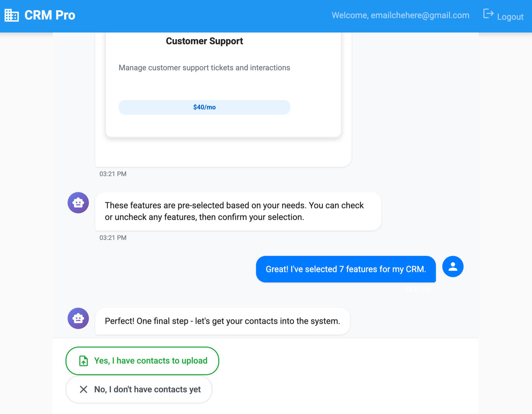Select the pre-selected features bot message bubble
The height and width of the screenshot is (414, 532).
[x=239, y=211]
